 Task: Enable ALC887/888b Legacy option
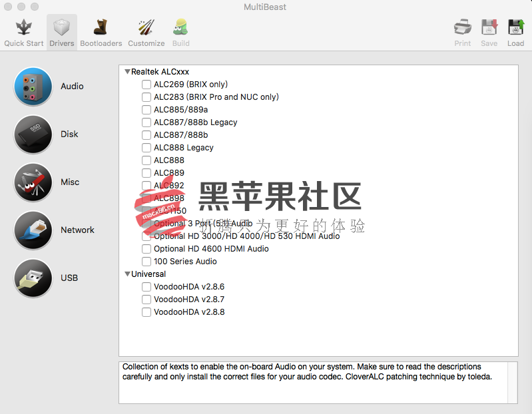pos(146,122)
